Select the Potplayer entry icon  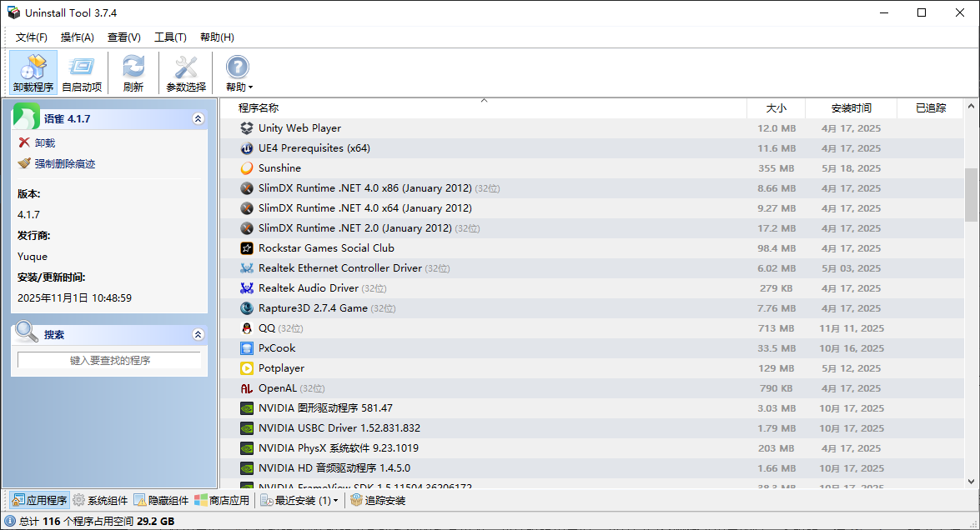tap(246, 368)
